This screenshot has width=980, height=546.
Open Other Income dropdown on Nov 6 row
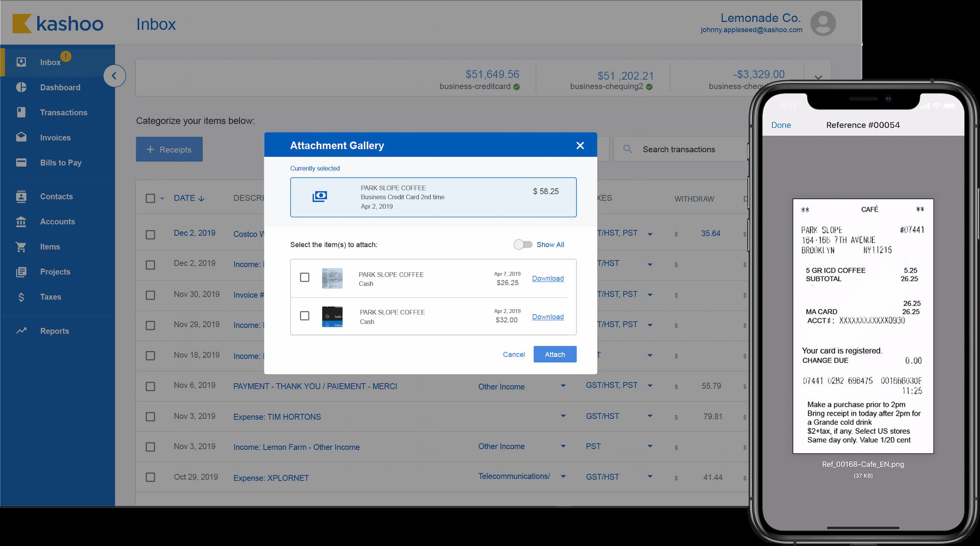[563, 386]
